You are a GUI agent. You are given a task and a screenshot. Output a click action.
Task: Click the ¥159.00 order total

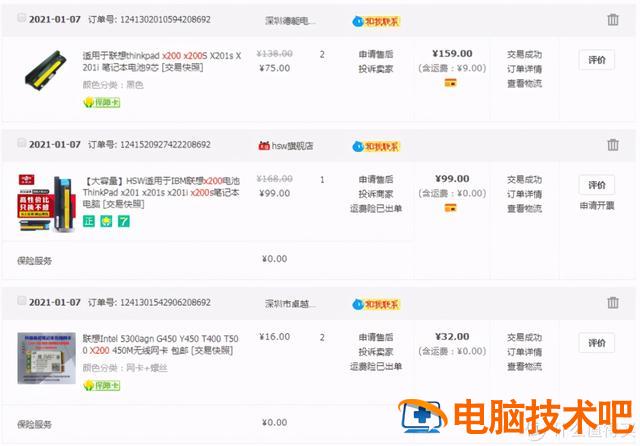point(452,53)
